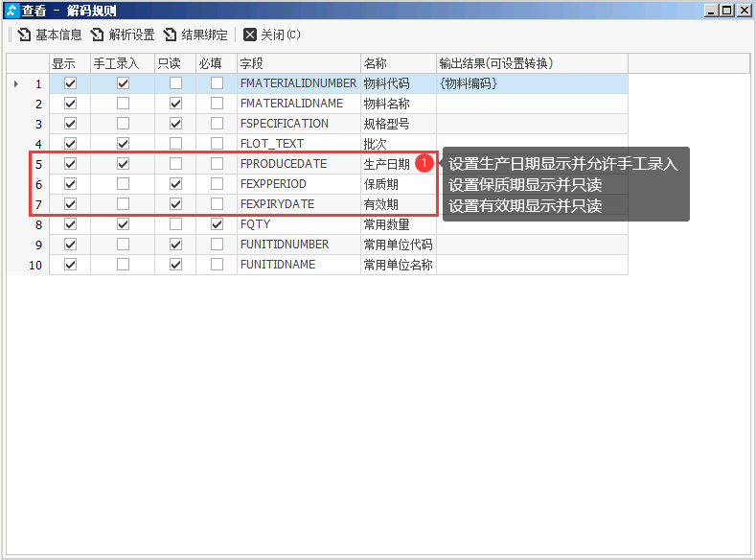Click the X icon beside 关闭
The image size is (756, 560).
[x=250, y=35]
